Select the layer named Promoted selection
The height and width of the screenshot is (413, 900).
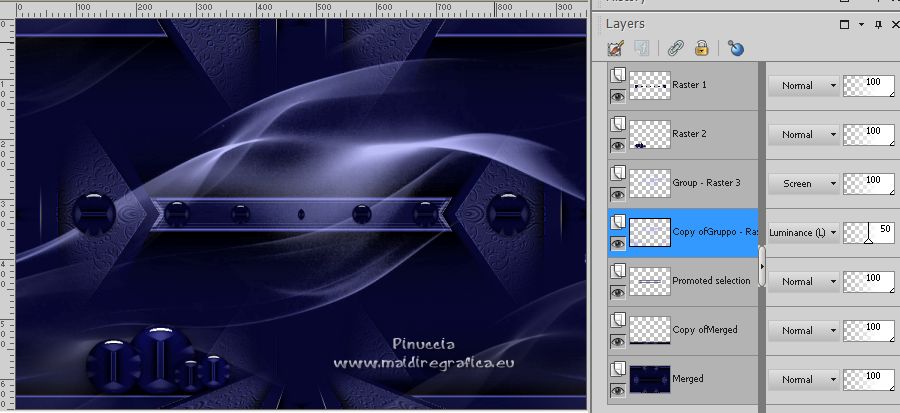pyautogui.click(x=711, y=281)
